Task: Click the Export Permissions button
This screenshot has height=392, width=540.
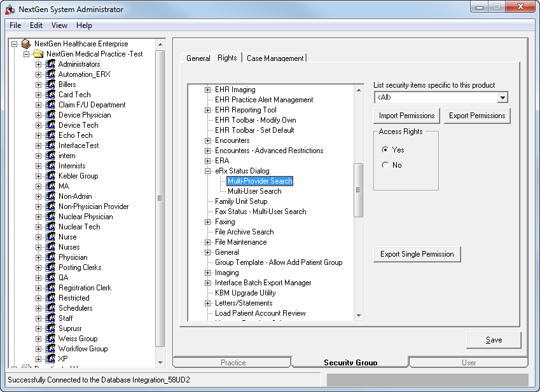Action: 477,116
